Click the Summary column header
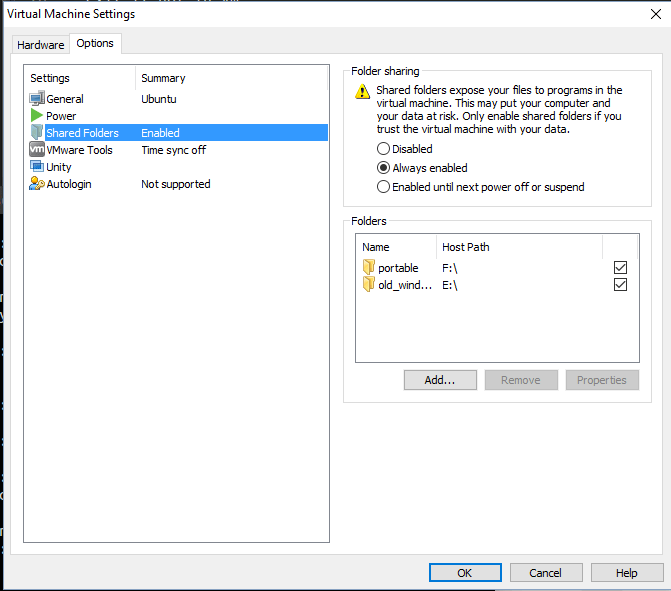 [232, 78]
